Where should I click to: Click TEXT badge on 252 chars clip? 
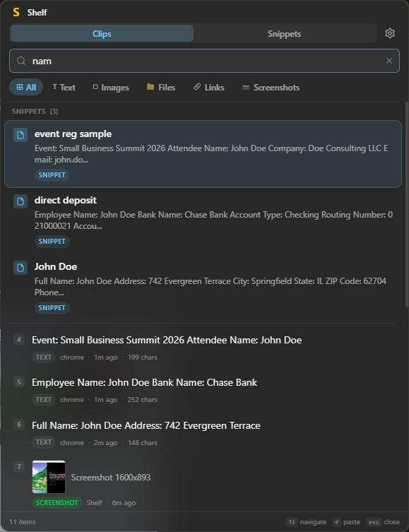point(44,400)
